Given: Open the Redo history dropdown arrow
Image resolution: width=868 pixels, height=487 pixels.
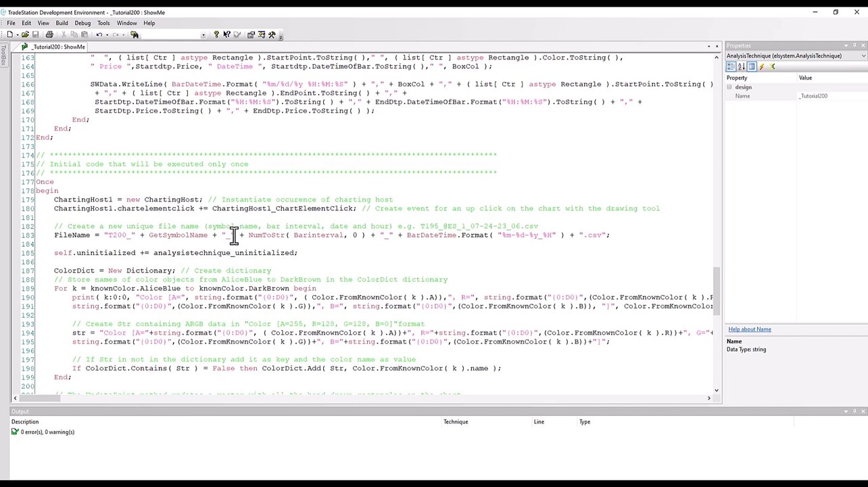Looking at the screenshot, I should (x=124, y=34).
